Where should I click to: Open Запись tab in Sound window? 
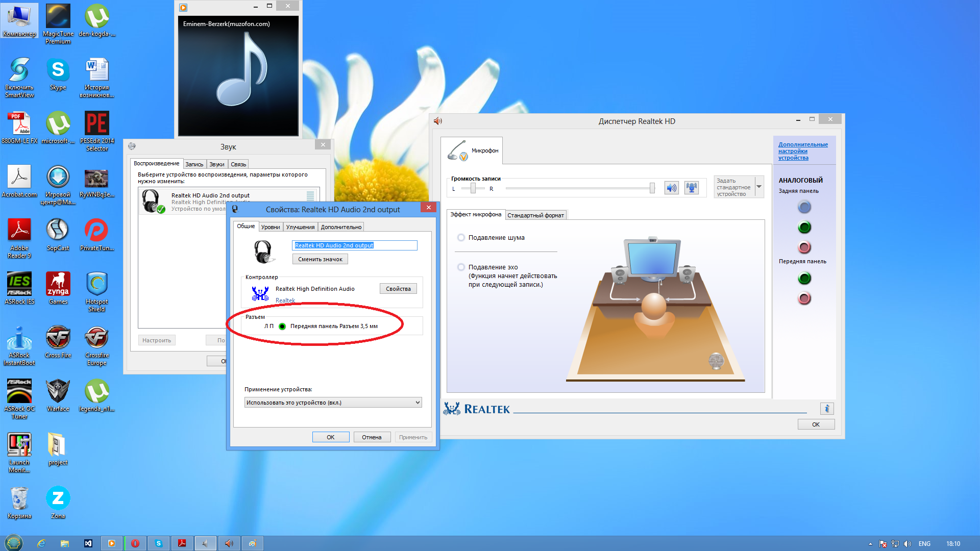coord(194,164)
